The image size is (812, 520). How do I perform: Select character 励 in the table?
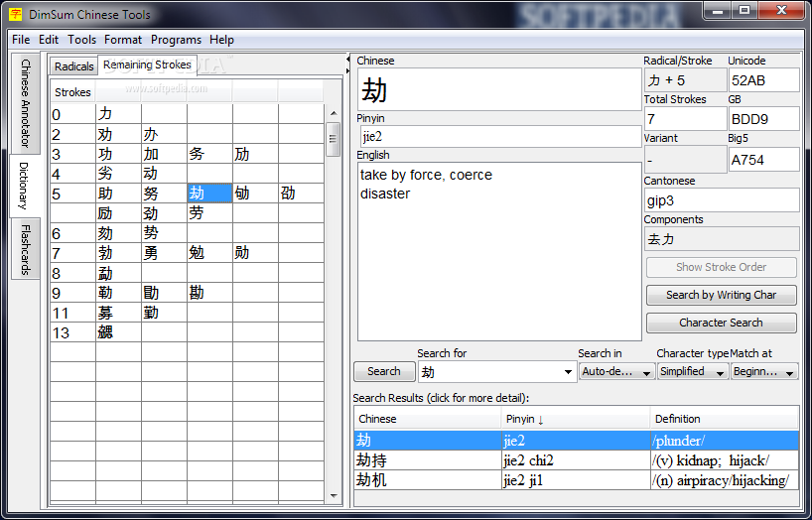(118, 213)
